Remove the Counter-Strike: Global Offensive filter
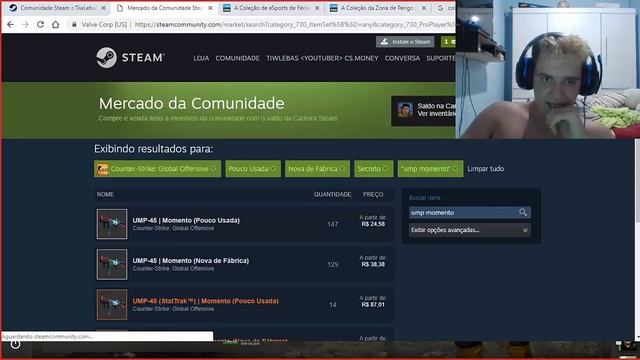 [x=213, y=169]
